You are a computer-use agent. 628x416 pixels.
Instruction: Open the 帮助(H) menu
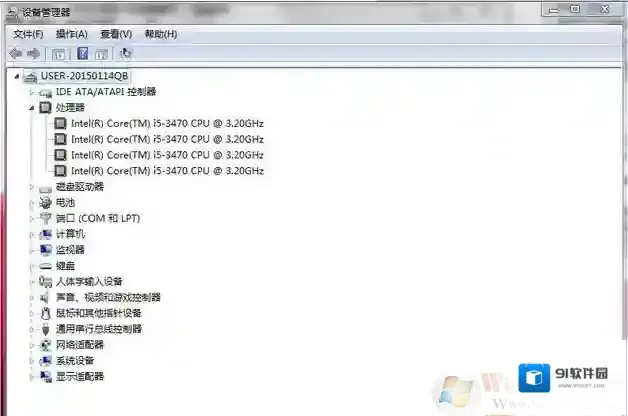[x=160, y=34]
